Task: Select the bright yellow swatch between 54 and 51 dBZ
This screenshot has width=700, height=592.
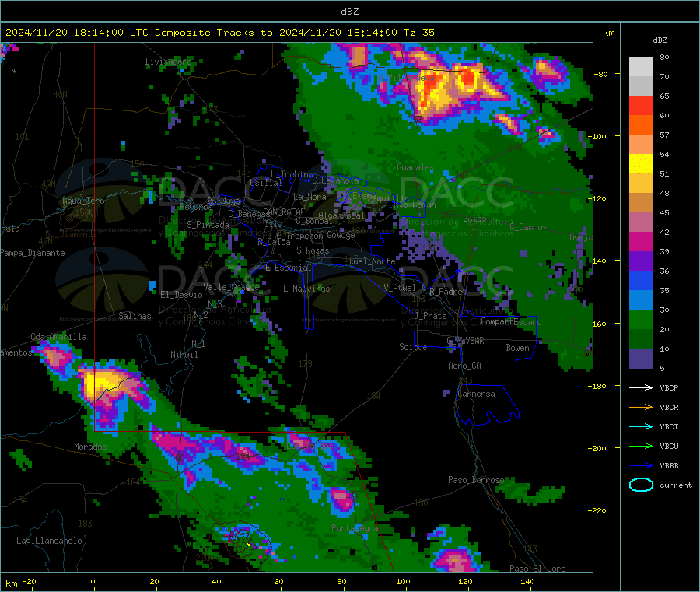Action: click(641, 164)
